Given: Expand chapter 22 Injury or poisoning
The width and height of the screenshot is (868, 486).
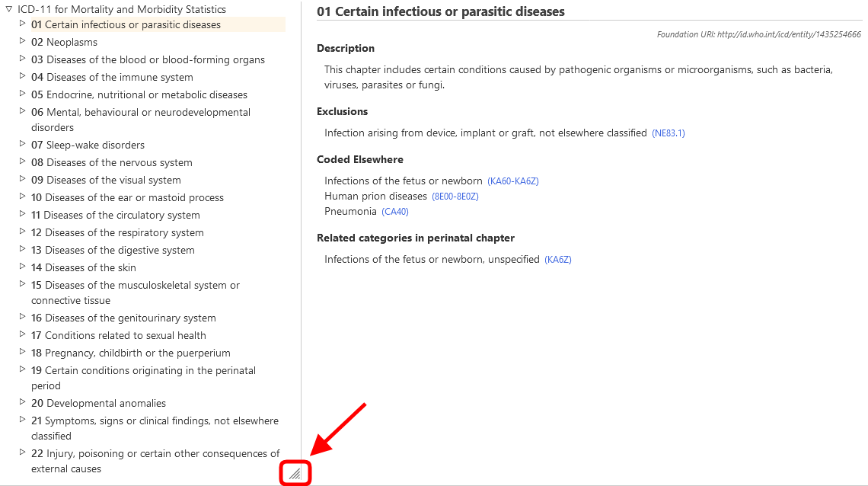Looking at the screenshot, I should tap(22, 453).
